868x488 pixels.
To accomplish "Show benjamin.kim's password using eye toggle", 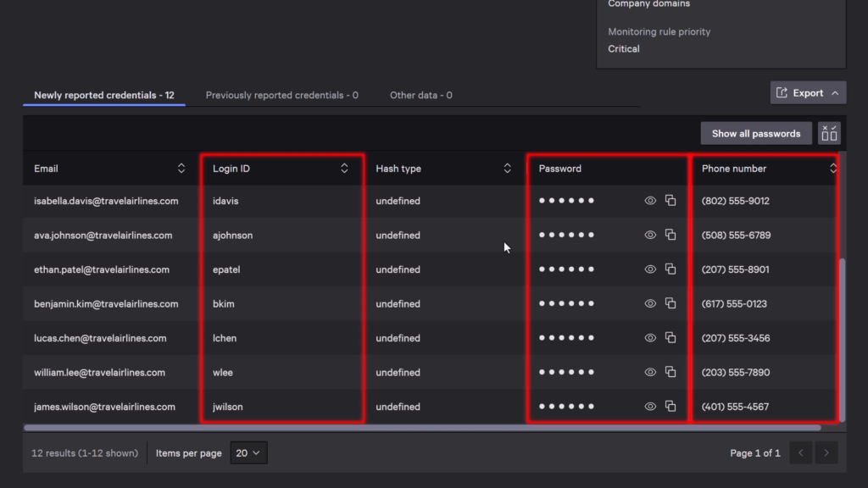I will tap(649, 303).
